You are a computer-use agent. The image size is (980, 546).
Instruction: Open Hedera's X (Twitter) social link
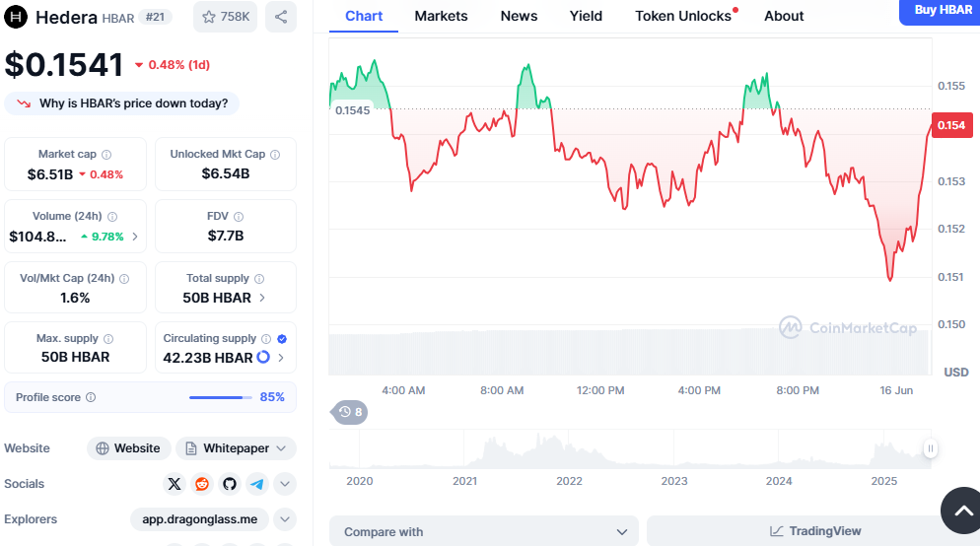(x=175, y=484)
